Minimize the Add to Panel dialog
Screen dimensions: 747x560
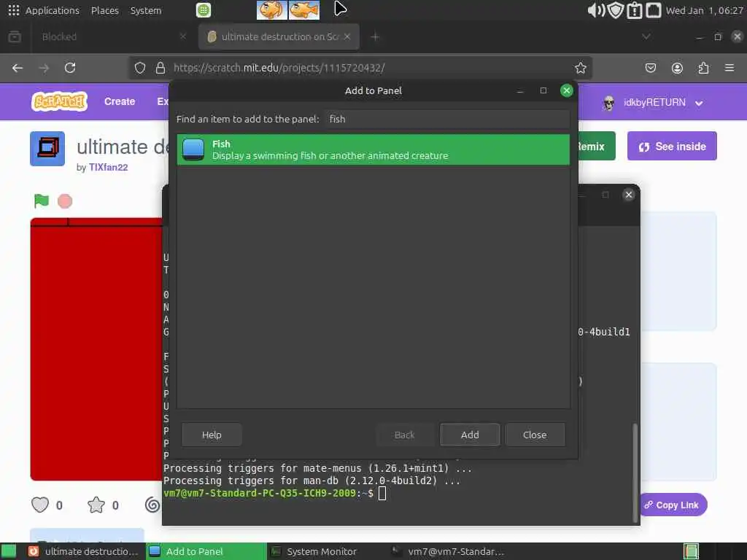tap(519, 90)
